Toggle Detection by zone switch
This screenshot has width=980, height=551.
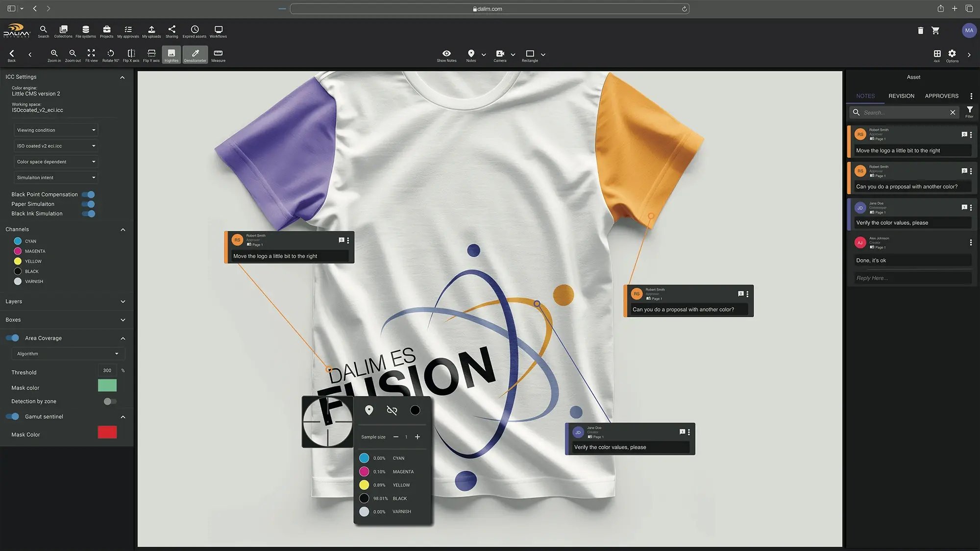[x=110, y=401]
